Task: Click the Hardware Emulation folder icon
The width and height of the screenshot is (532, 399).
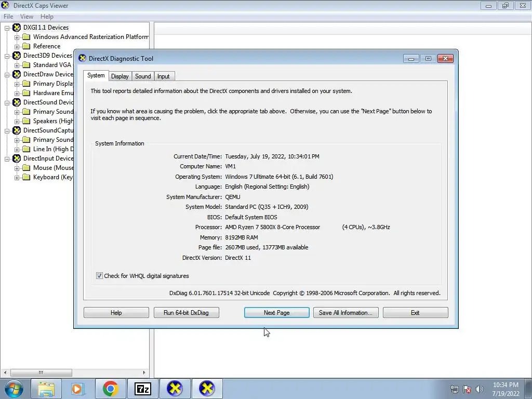Action: (x=26, y=93)
